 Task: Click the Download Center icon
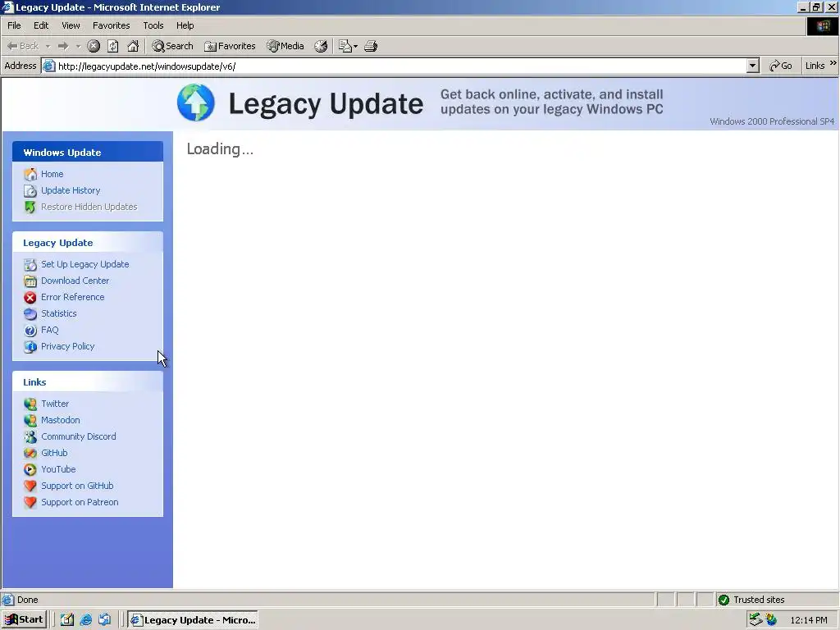pos(30,281)
